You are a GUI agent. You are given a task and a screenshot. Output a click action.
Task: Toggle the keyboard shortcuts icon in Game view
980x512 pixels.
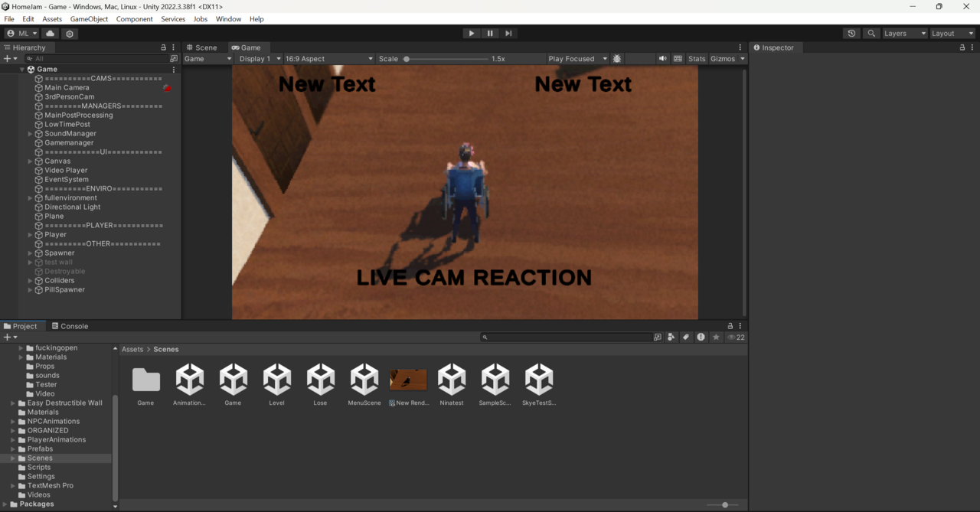point(678,59)
